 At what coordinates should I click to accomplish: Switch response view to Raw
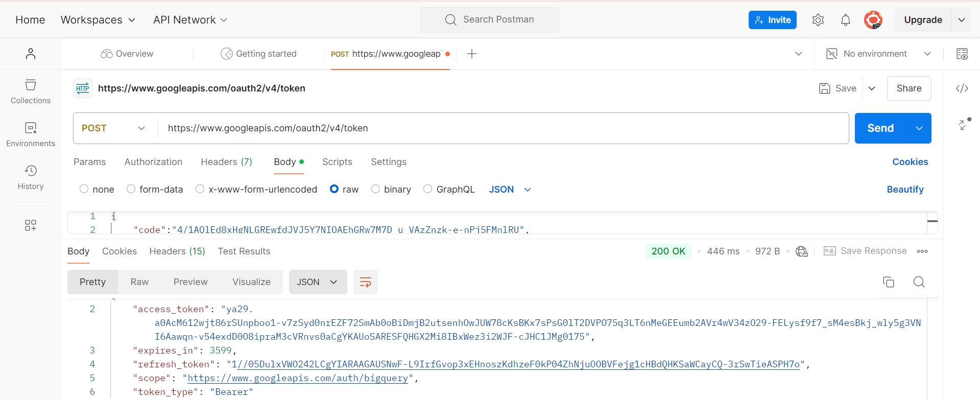pos(139,282)
